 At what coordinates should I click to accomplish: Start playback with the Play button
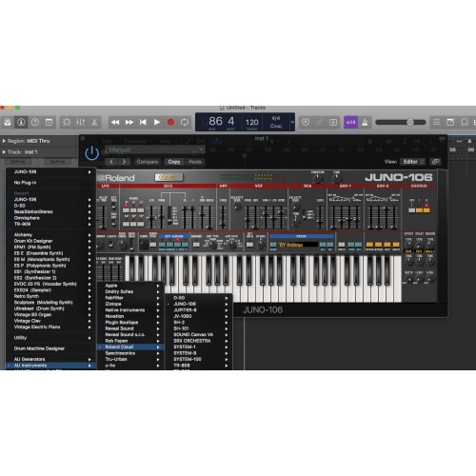point(157,122)
